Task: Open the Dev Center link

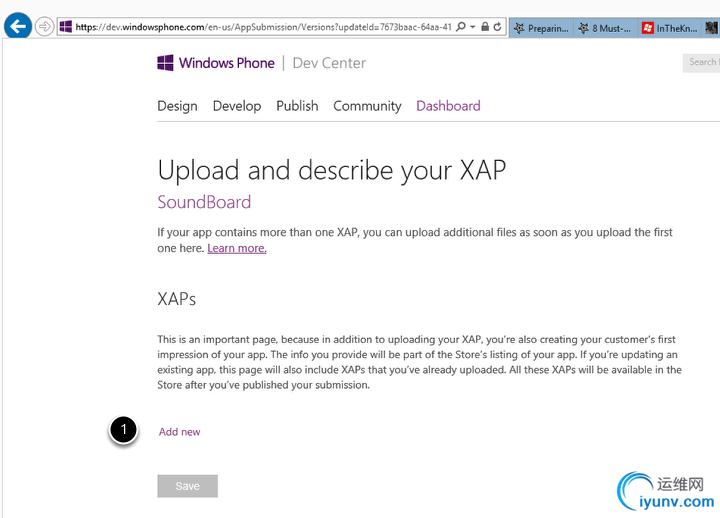Action: tap(329, 63)
